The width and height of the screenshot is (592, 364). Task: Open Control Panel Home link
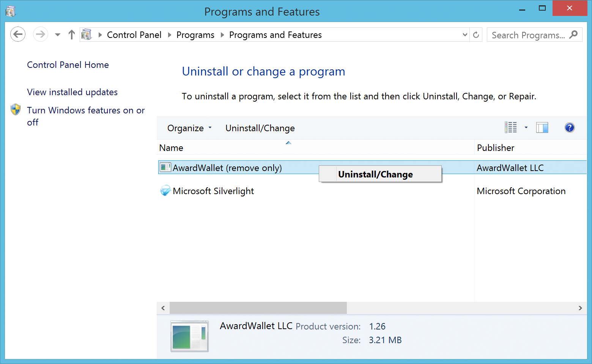click(68, 65)
